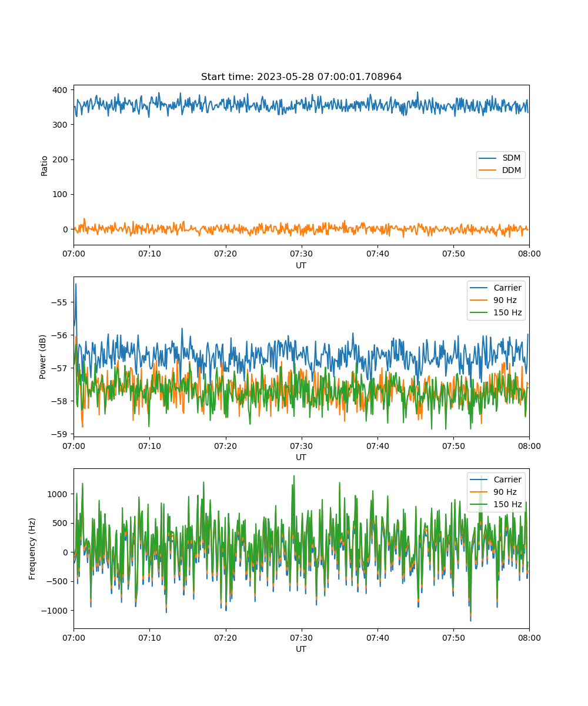588x706 pixels.
Task: Click the 07:30 tick under the Ratio plot
Action: (x=301, y=254)
